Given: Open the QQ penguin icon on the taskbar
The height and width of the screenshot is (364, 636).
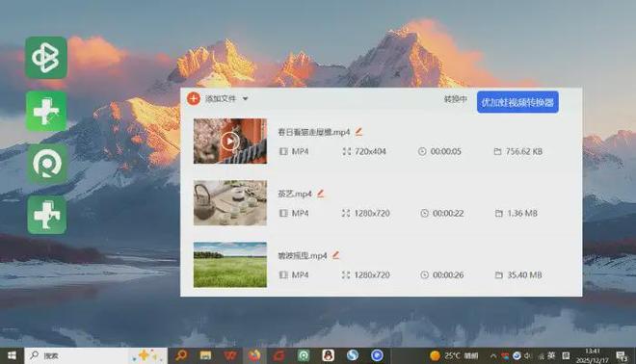Looking at the screenshot, I should 329,355.
